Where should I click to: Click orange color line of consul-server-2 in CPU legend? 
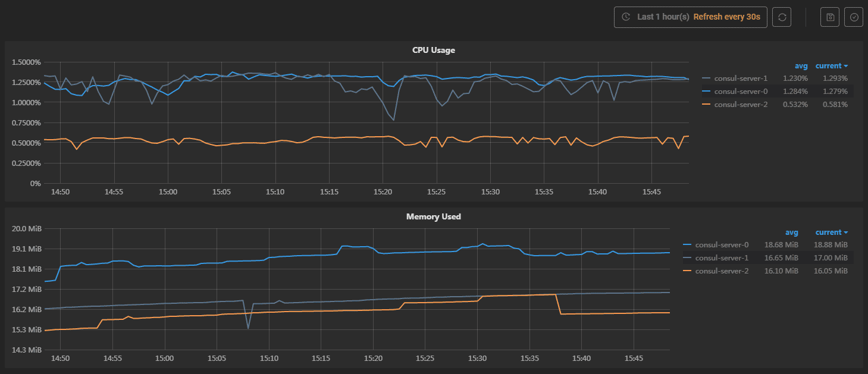[x=706, y=104]
